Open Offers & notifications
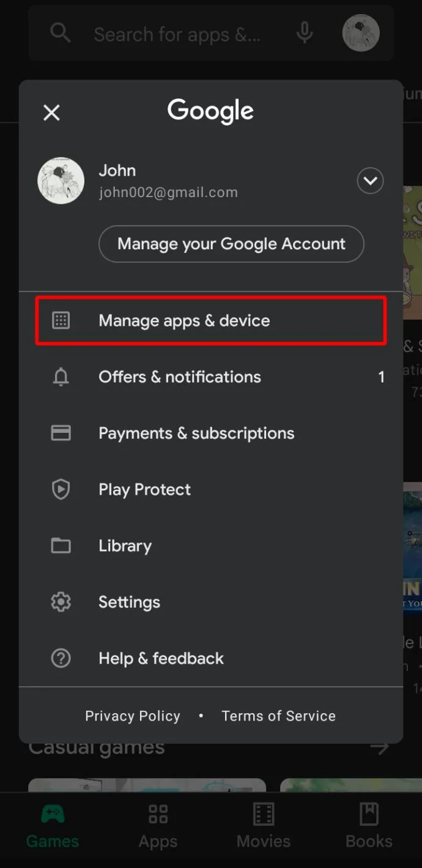The width and height of the screenshot is (422, 868). (211, 377)
